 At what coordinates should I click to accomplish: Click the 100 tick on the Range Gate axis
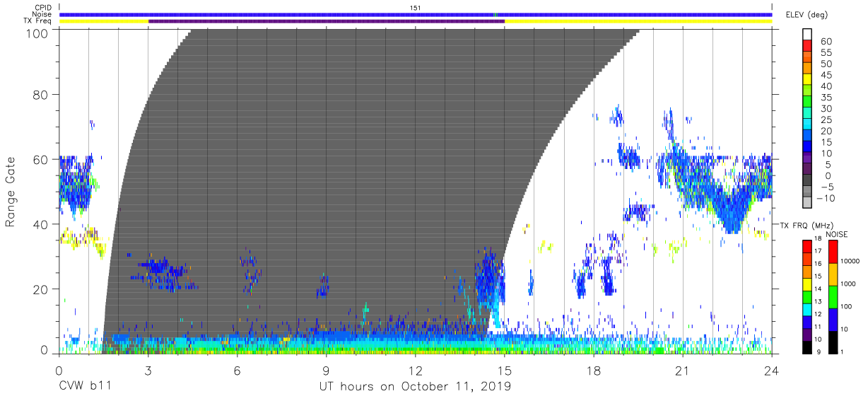tap(37, 33)
